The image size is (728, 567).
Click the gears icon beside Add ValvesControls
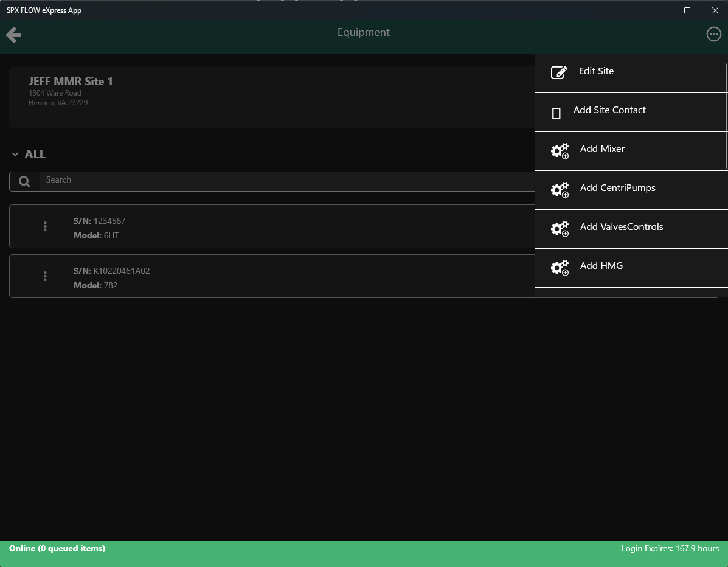(560, 229)
